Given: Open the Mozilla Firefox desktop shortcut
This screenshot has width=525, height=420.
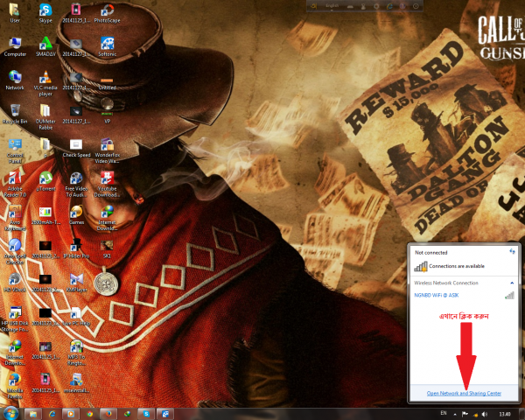Looking at the screenshot, I should point(15,387).
